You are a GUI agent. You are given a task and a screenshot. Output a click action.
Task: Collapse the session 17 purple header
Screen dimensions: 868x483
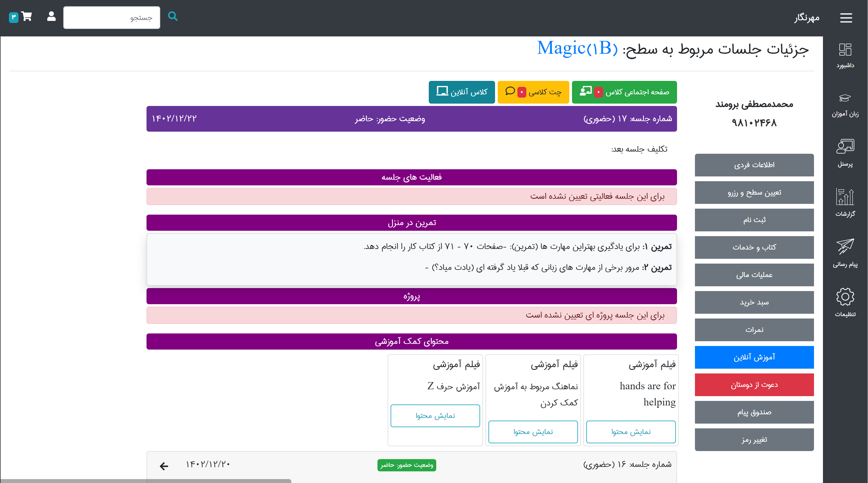[x=411, y=119]
